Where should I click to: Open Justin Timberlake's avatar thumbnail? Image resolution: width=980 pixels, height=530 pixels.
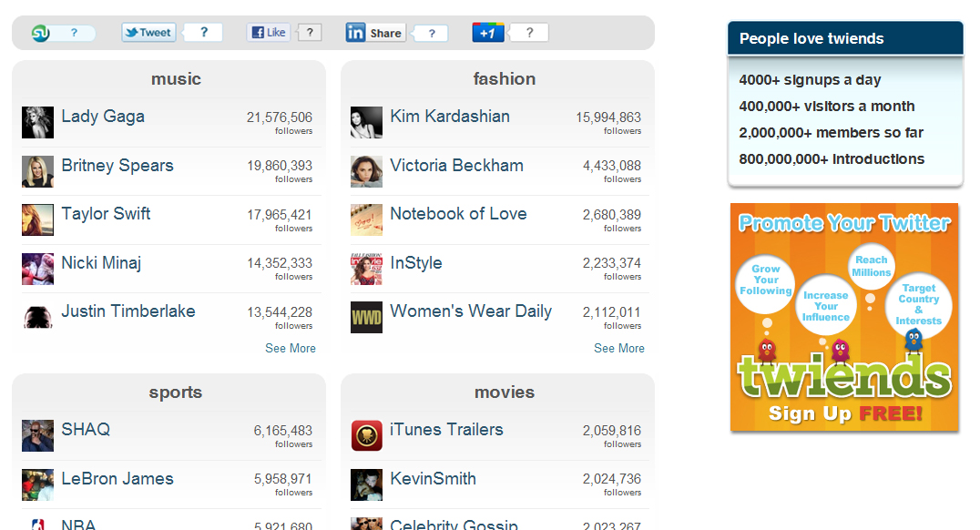coord(37,318)
